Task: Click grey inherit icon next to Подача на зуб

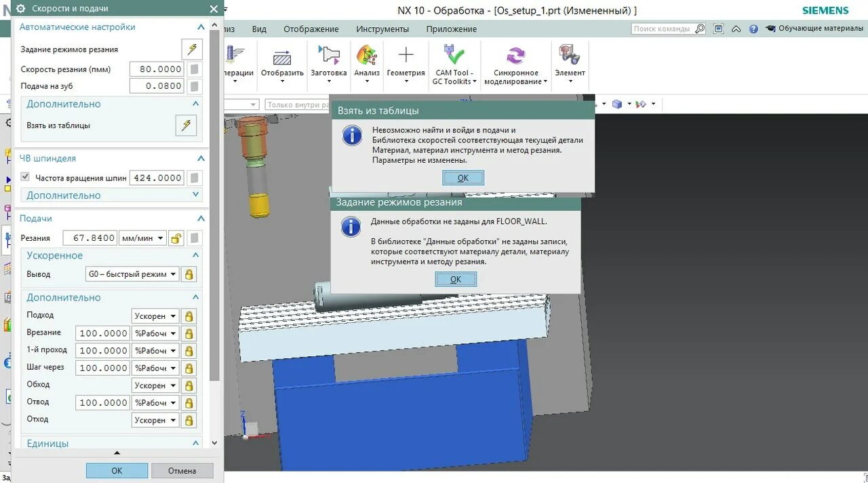Action: click(195, 86)
